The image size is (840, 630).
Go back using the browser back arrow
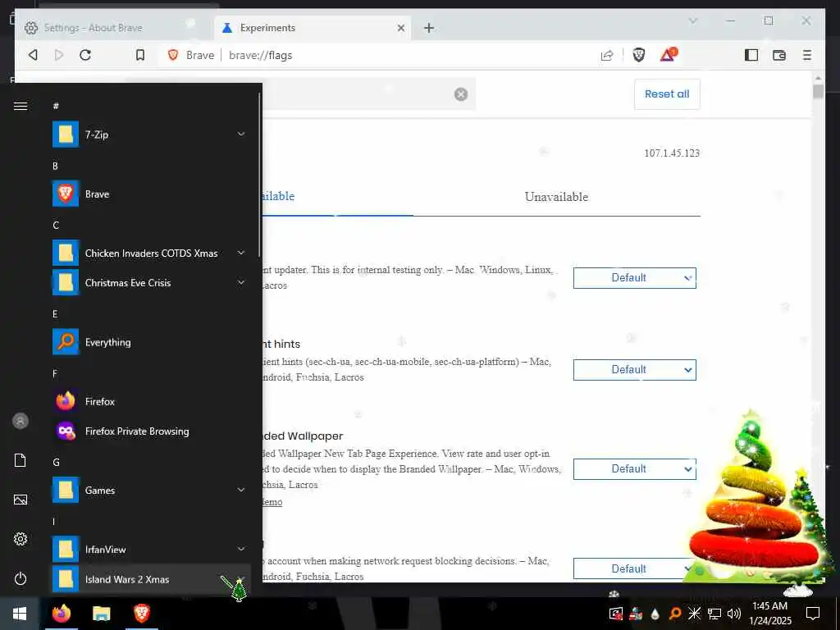click(x=33, y=55)
